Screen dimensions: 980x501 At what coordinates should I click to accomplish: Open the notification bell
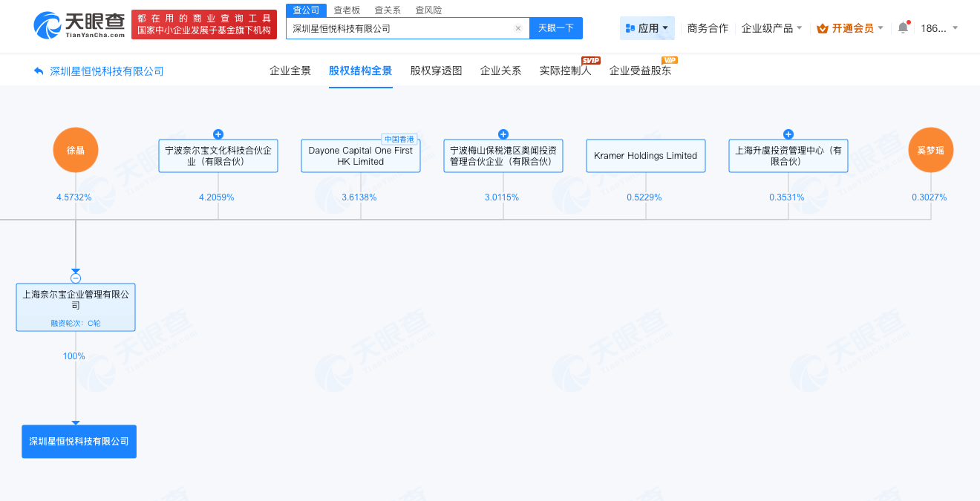[x=903, y=26]
